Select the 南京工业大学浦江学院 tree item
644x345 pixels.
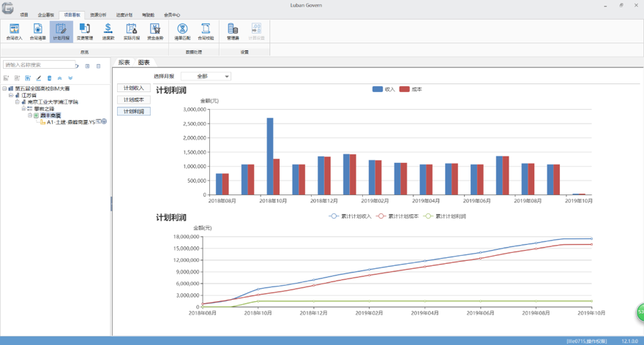(x=53, y=102)
